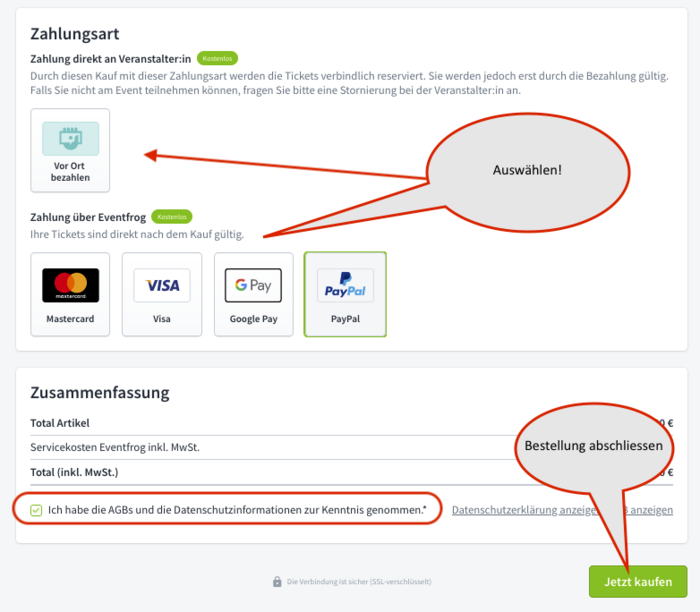Viewport: 700px width, 612px height.
Task: Click Kostenlos badge beside Zahlung direkt an Veranstalter:in
Action: click(x=217, y=58)
